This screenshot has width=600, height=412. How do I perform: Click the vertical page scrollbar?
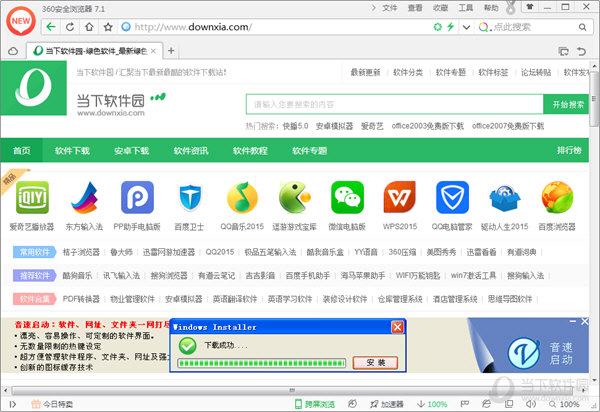pos(594,99)
